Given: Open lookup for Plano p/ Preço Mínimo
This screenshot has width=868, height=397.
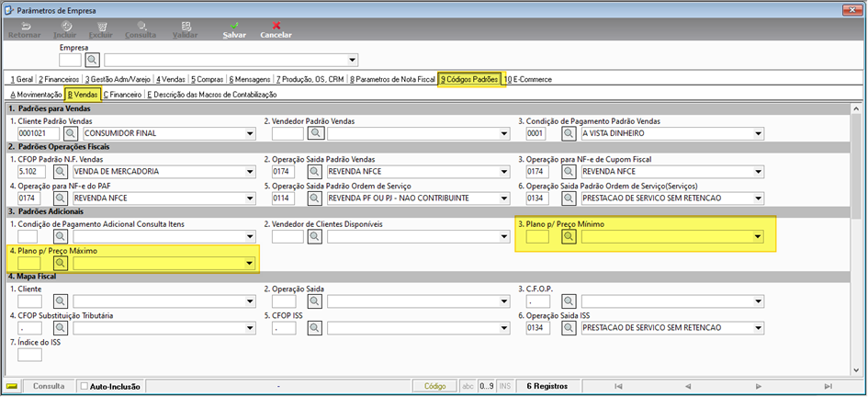Looking at the screenshot, I should click(x=569, y=237).
